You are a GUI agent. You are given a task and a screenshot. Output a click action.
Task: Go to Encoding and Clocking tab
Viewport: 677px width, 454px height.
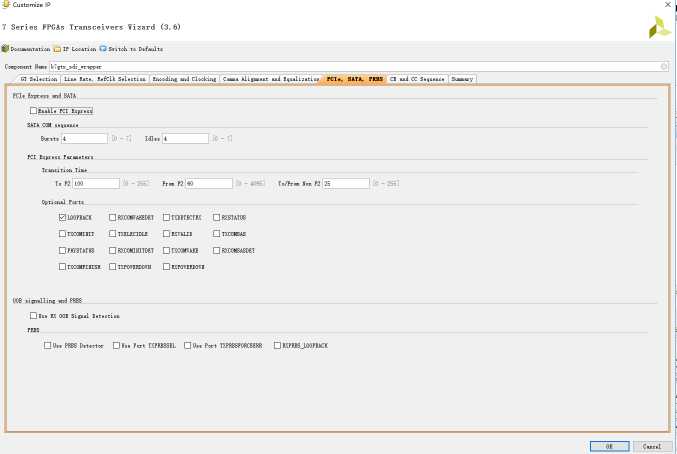click(x=184, y=79)
